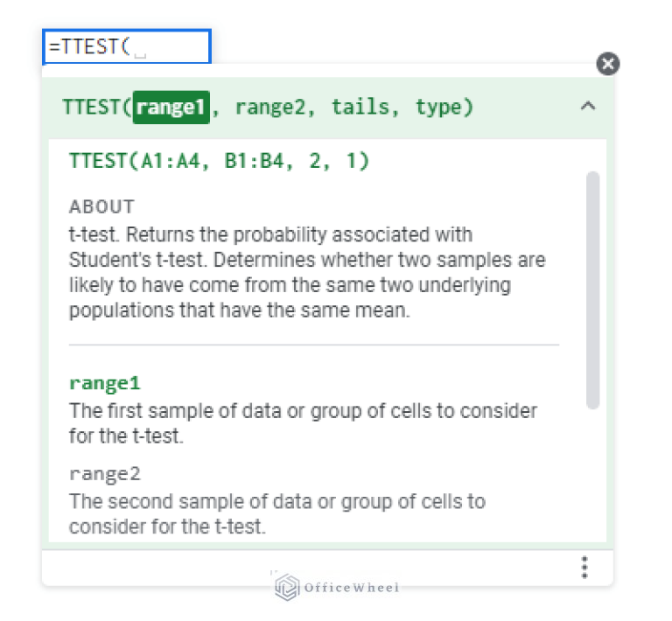The width and height of the screenshot is (672, 621).
Task: Click the first sample of data description
Action: 303,422
